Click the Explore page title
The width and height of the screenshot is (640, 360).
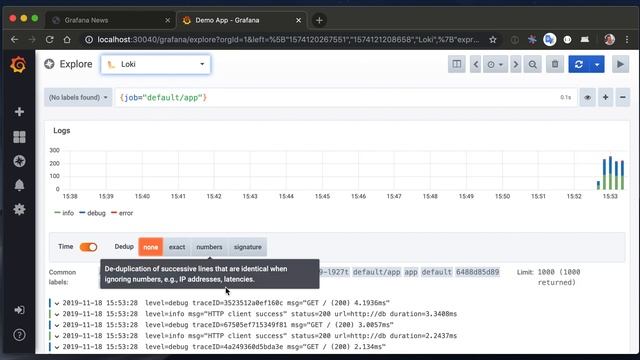pos(76,64)
